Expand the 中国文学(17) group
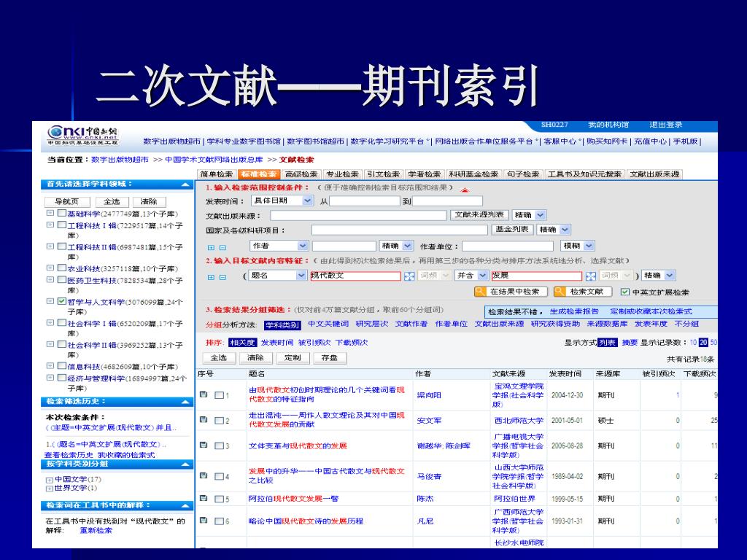747x560 pixels. pyautogui.click(x=49, y=480)
